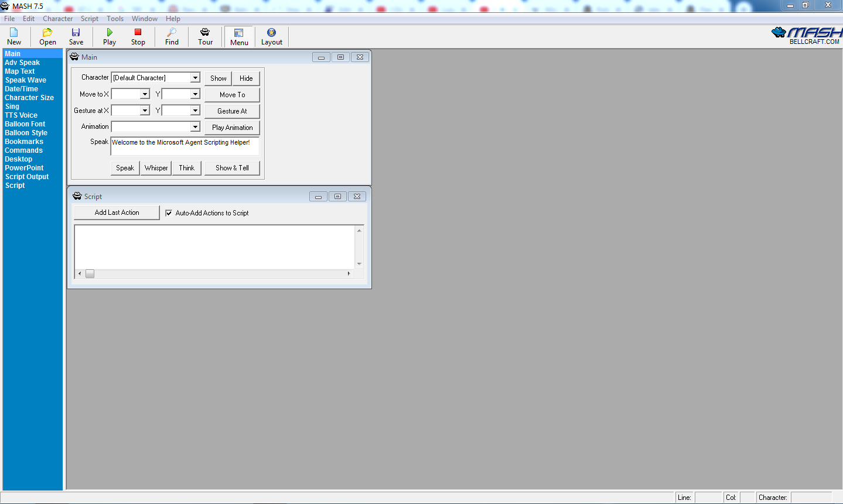The height and width of the screenshot is (504, 843).
Task: Open the Animation combo box
Action: click(195, 127)
